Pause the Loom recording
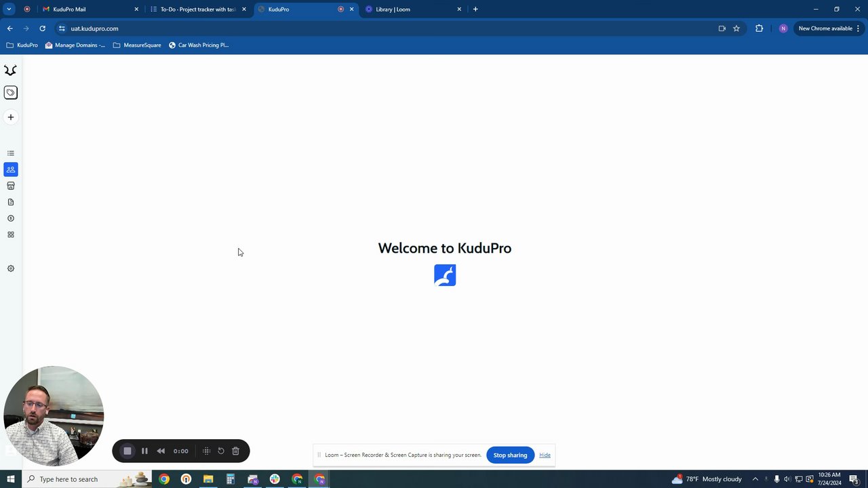Screen dimensions: 868x488 tap(144, 451)
